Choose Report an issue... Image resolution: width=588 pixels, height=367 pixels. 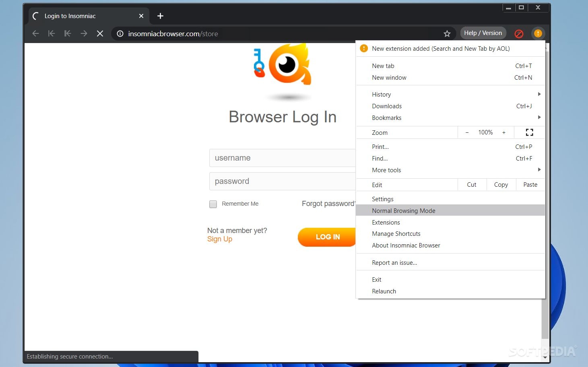[x=450, y=262]
